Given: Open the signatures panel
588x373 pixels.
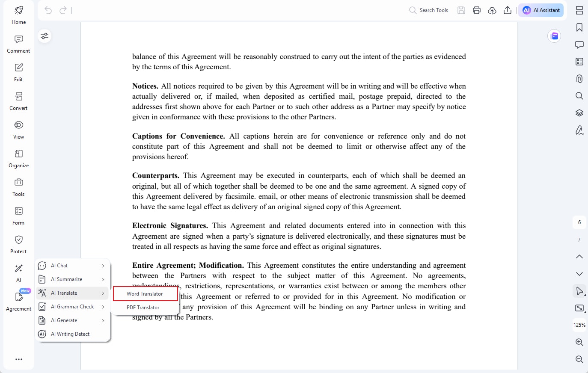Looking at the screenshot, I should [x=579, y=130].
